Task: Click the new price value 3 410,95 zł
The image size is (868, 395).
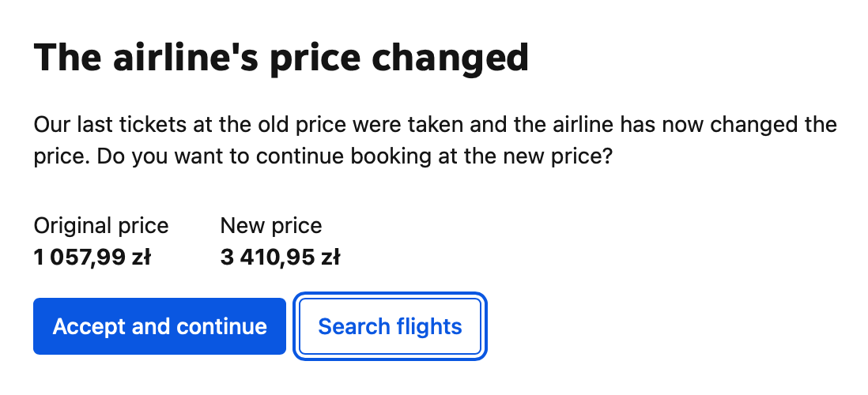Action: coord(280,258)
